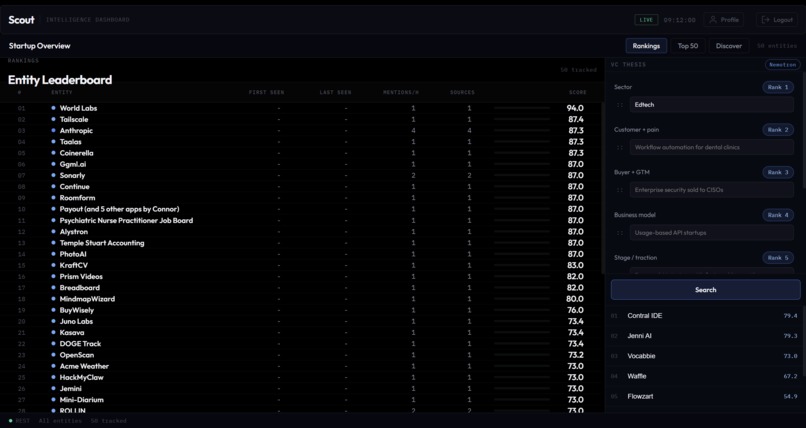Click the Scout logo
The width and height of the screenshot is (806, 428).
coord(22,20)
